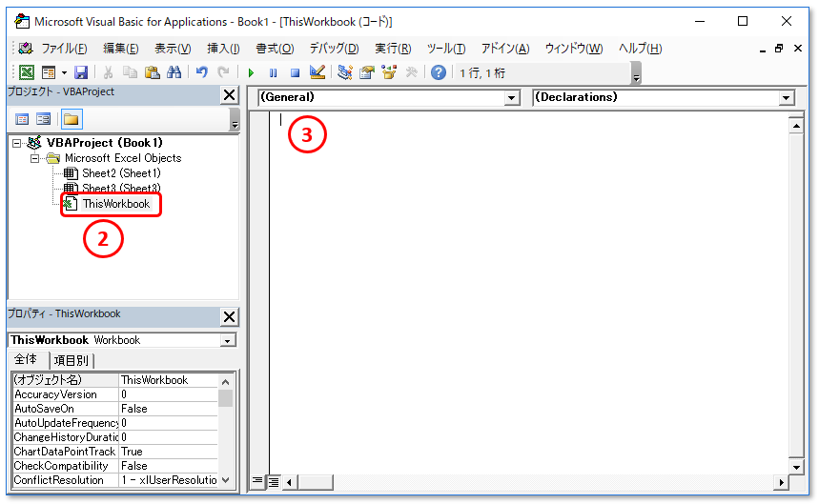The width and height of the screenshot is (819, 504).
Task: Open Find with the binoculars icon
Action: coord(174,72)
